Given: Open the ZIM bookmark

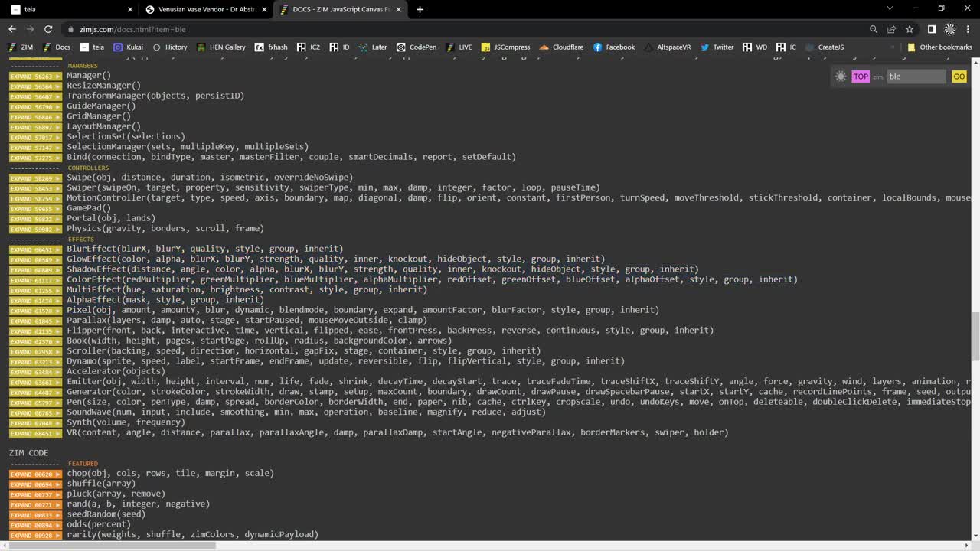Looking at the screenshot, I should [x=21, y=47].
